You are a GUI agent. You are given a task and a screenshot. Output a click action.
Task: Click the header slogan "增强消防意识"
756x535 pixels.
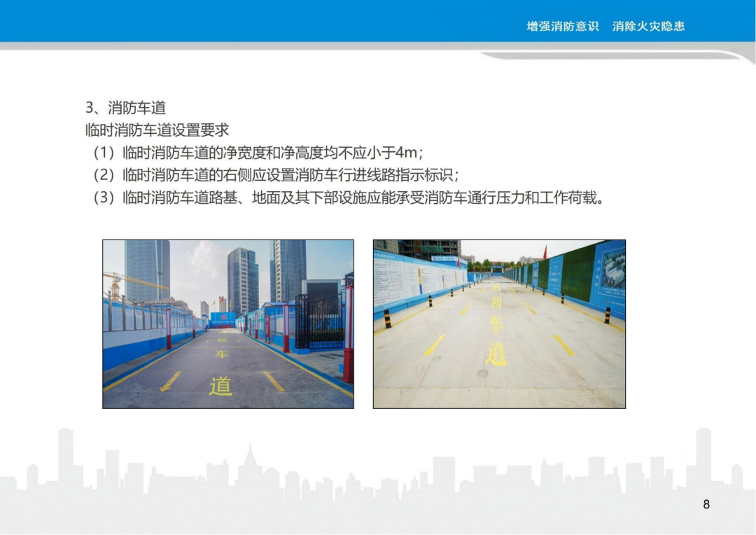562,27
